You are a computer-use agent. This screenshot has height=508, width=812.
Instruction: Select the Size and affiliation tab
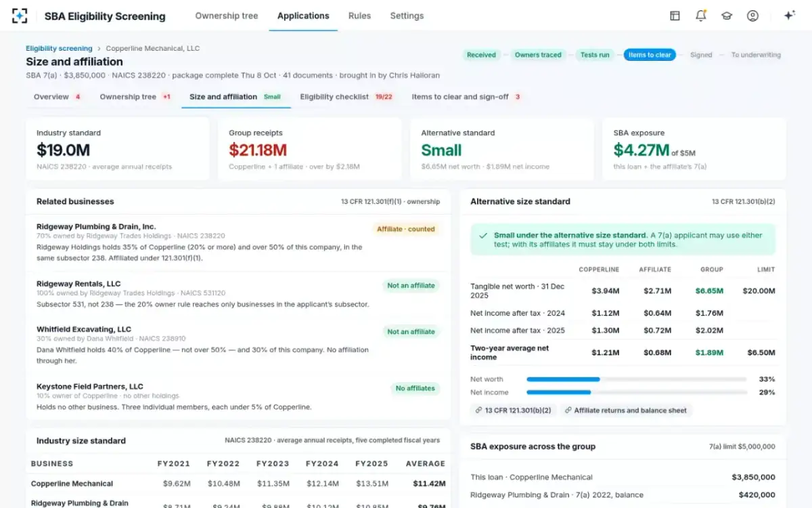click(235, 97)
